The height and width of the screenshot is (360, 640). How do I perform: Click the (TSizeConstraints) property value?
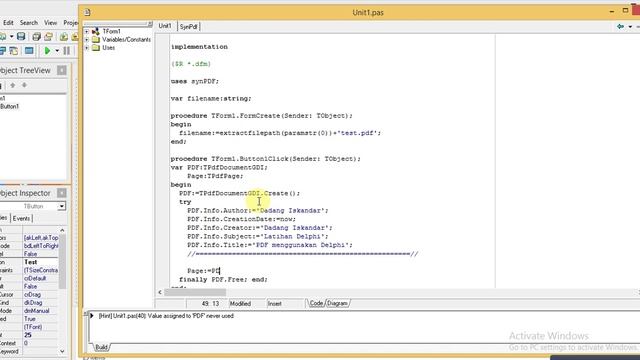[40, 270]
